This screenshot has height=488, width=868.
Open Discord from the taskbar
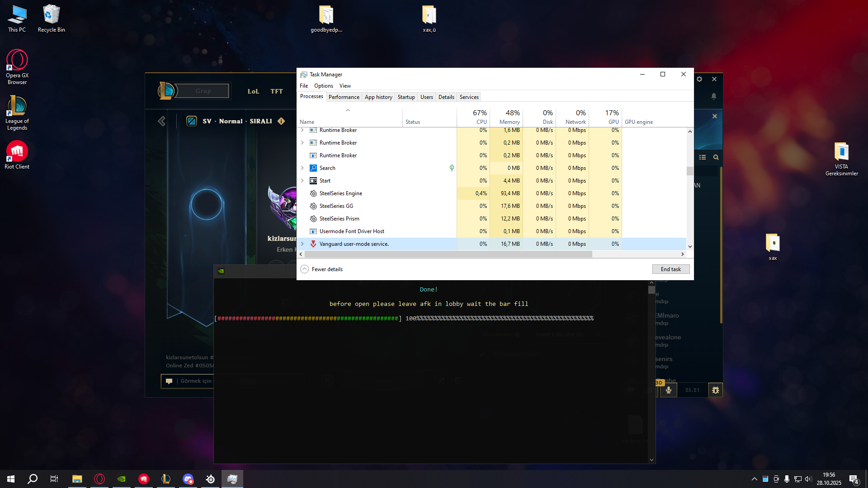click(x=188, y=479)
